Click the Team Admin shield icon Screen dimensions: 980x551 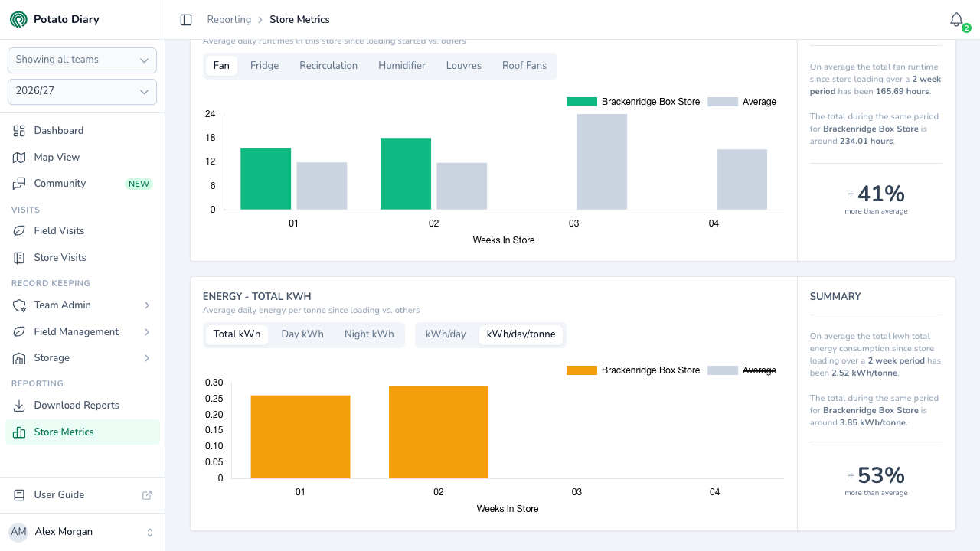tap(19, 305)
